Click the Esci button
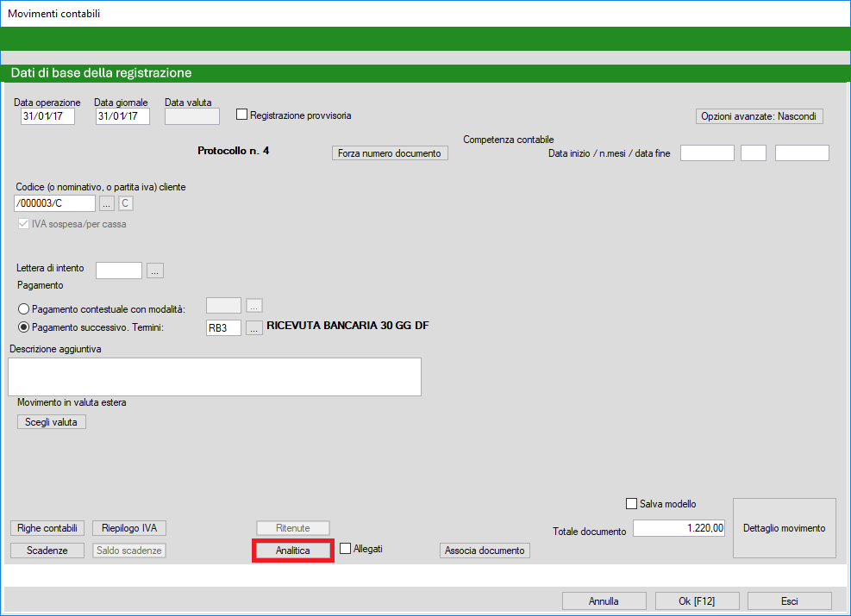The image size is (851, 616). click(790, 600)
